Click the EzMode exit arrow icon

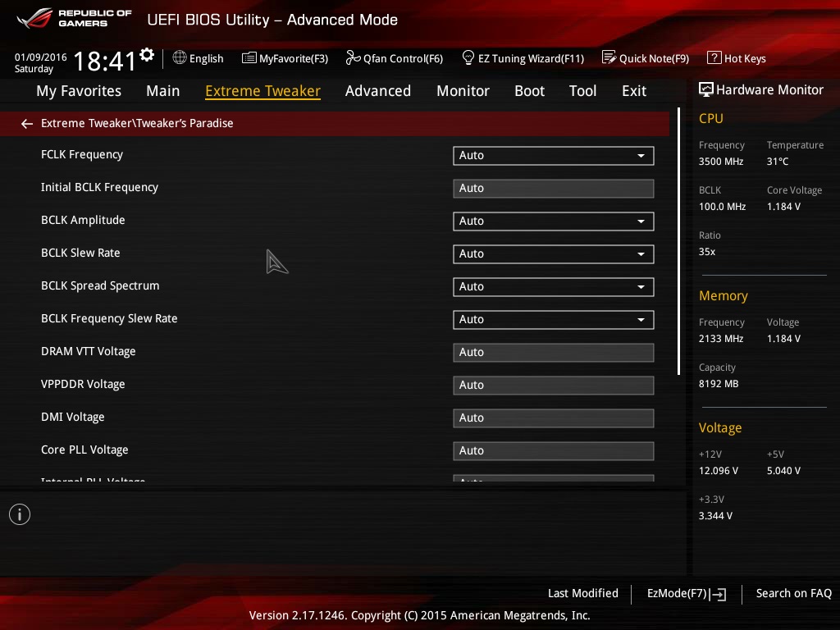click(719, 594)
